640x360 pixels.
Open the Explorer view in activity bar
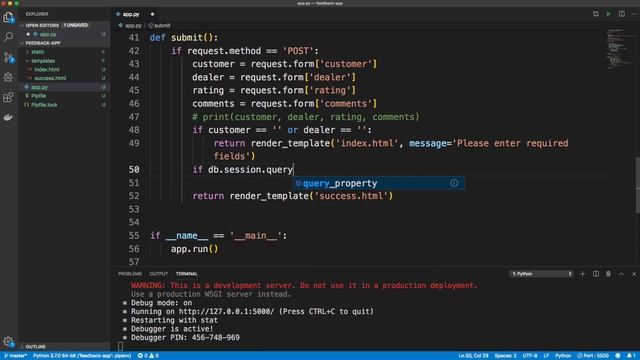tap(8, 18)
